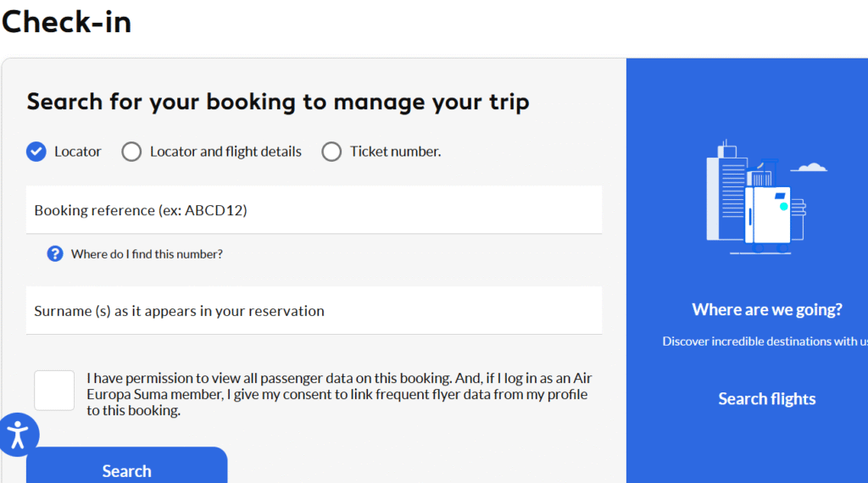The width and height of the screenshot is (868, 483).
Task: Click 'Search for your booking' heading text
Action: point(278,103)
